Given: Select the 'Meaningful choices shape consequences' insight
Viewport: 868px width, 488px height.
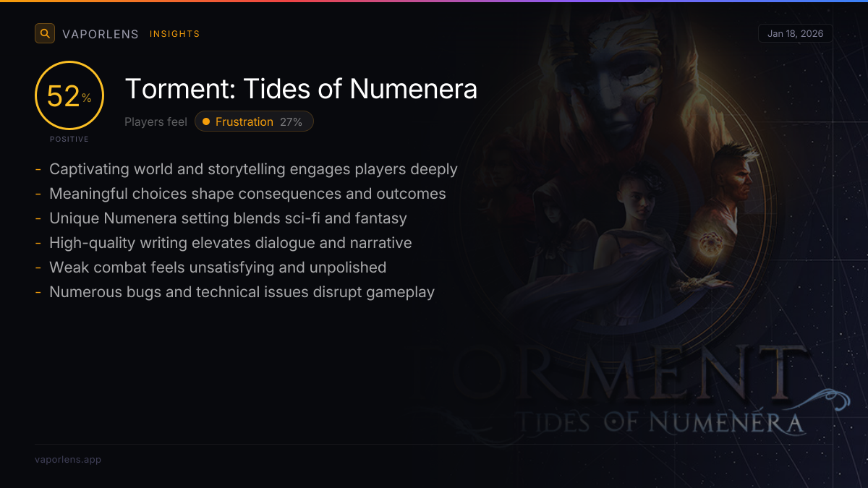Looking at the screenshot, I should [247, 194].
